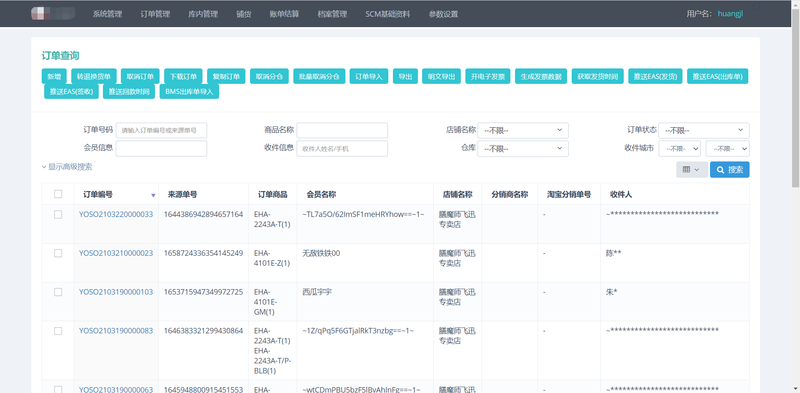800x393 pixels.
Task: Click the 明文导出 button
Action: 441,76
